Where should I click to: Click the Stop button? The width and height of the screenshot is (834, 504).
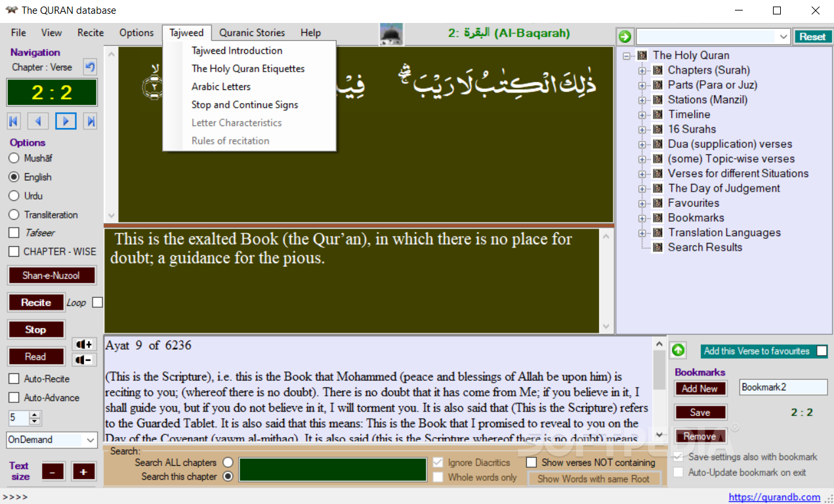[x=36, y=329]
